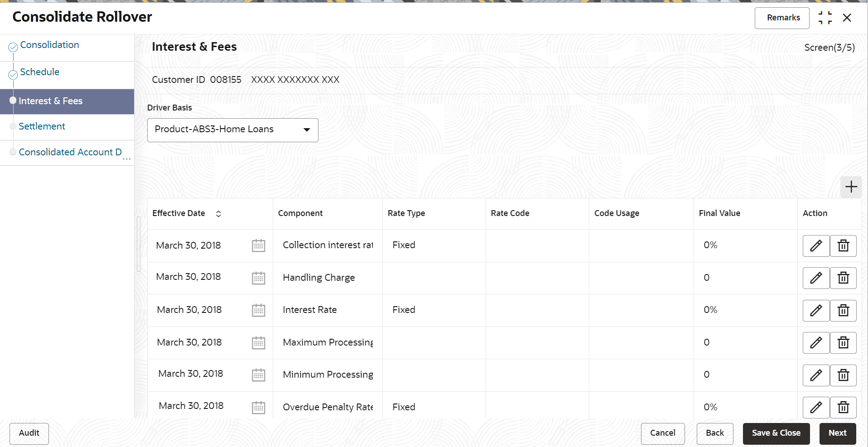Open the Driver Basis dropdown

coord(232,130)
